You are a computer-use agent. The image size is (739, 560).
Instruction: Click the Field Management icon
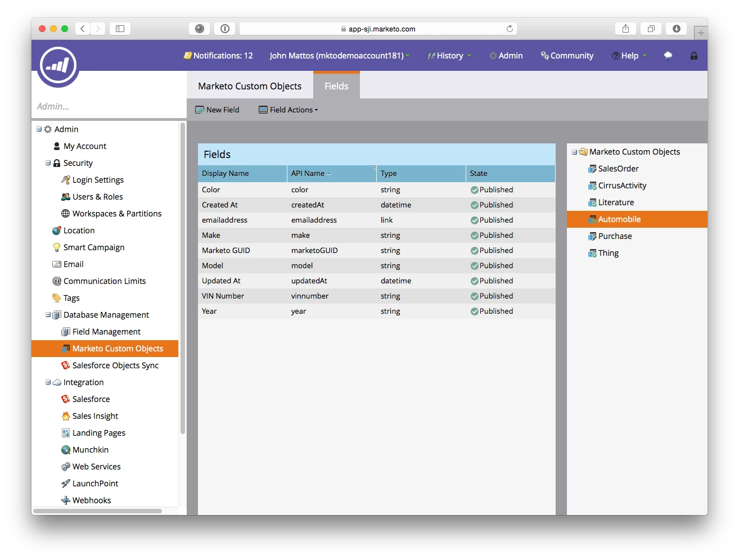pos(66,332)
